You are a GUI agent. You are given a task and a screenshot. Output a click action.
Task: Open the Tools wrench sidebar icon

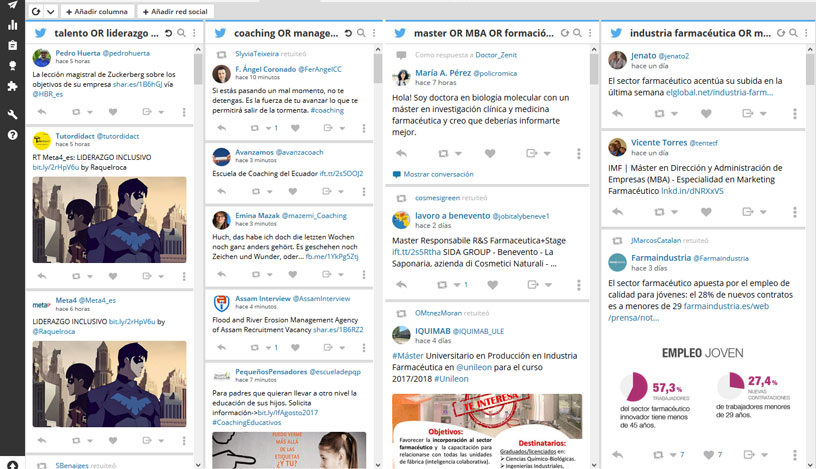tap(12, 115)
